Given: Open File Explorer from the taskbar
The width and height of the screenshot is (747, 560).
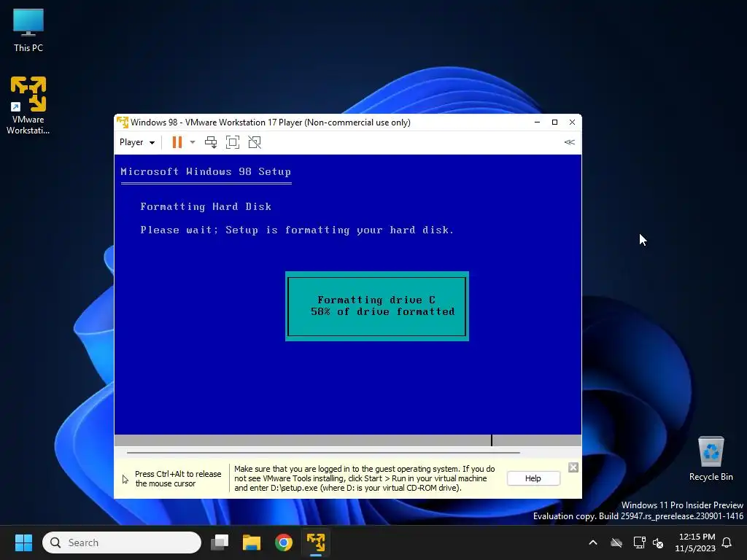Looking at the screenshot, I should [x=252, y=542].
